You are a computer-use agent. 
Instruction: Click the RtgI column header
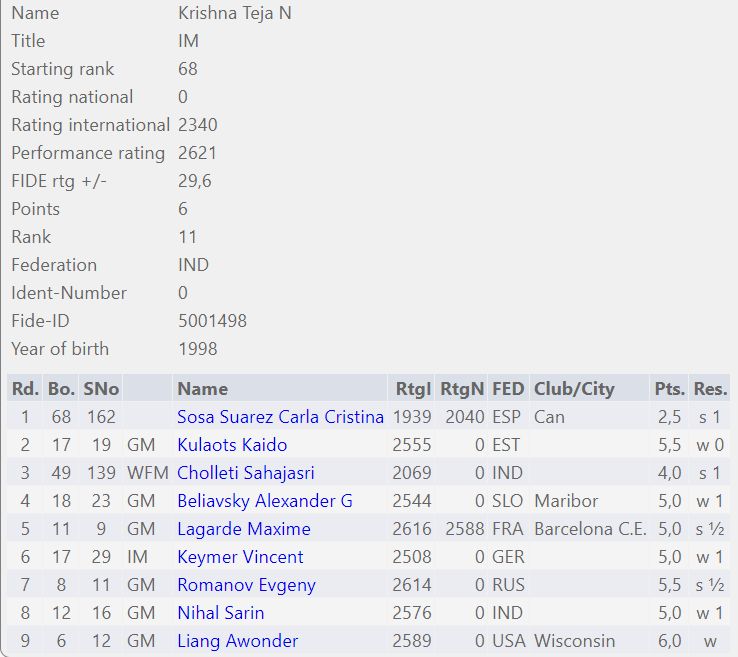412,389
